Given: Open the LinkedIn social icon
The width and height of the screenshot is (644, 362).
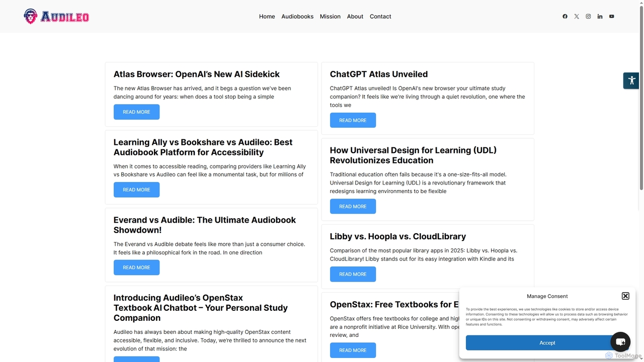Looking at the screenshot, I should [x=600, y=17].
